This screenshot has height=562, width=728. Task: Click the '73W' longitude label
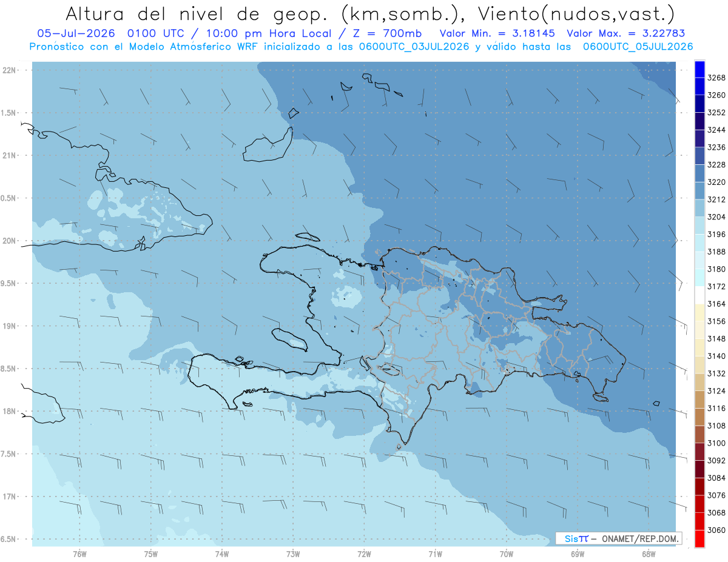[293, 554]
